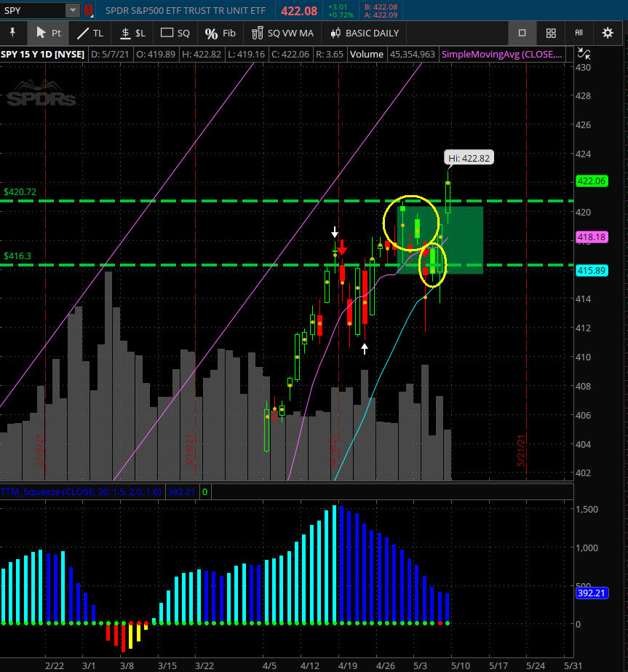Choose the rectangle SQ drawing tool
Image resolution: width=628 pixels, height=672 pixels.
pyautogui.click(x=175, y=33)
